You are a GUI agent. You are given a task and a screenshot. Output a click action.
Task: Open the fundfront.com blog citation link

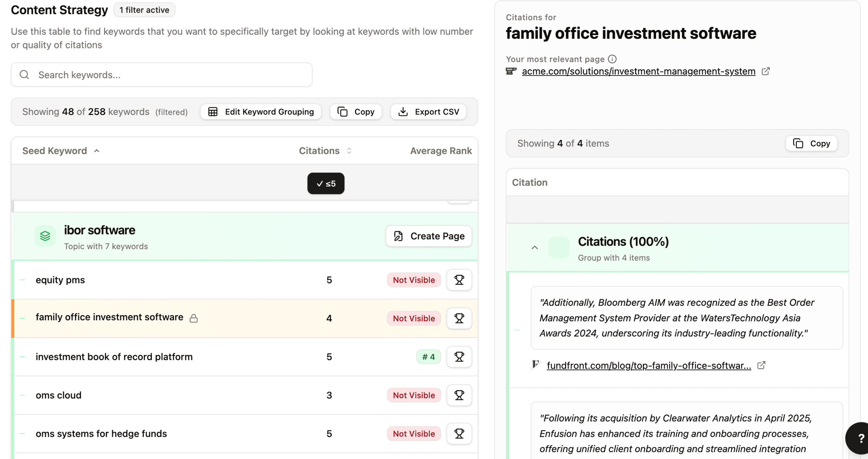coord(649,365)
